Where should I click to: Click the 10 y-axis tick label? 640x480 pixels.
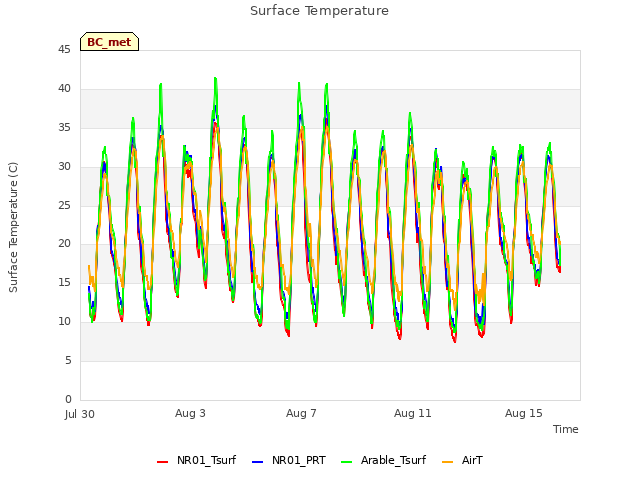pos(64,322)
